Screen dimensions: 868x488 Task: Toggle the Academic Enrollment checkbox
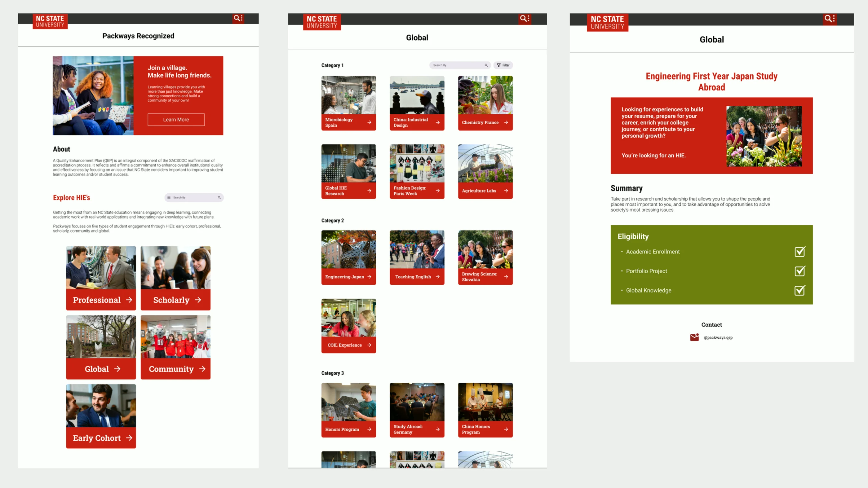pos(799,252)
